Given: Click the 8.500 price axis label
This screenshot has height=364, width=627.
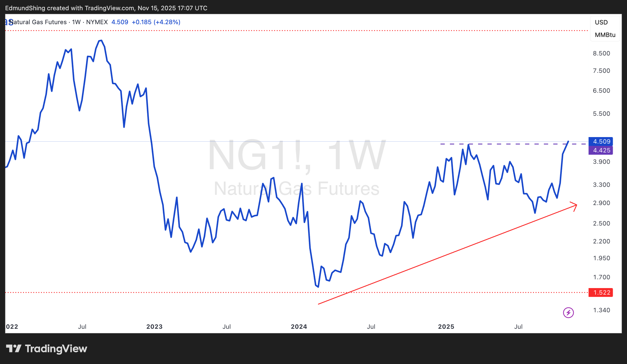Looking at the screenshot, I should (601, 53).
